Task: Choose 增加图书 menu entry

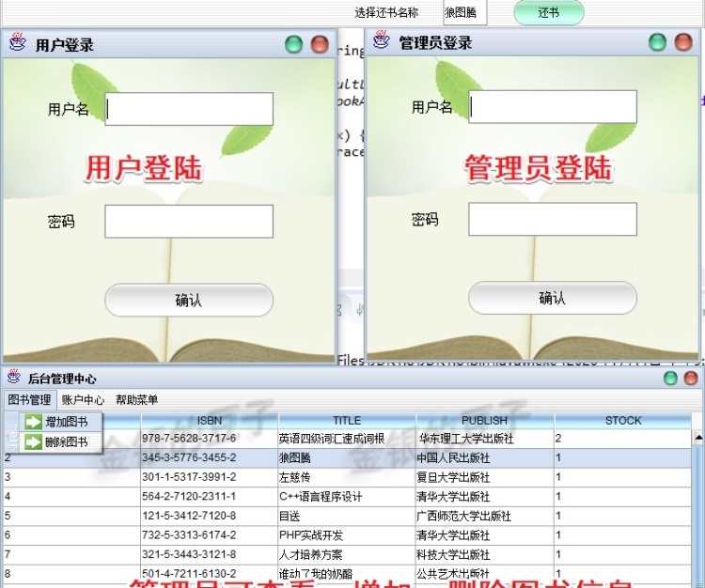Action: pos(61,422)
